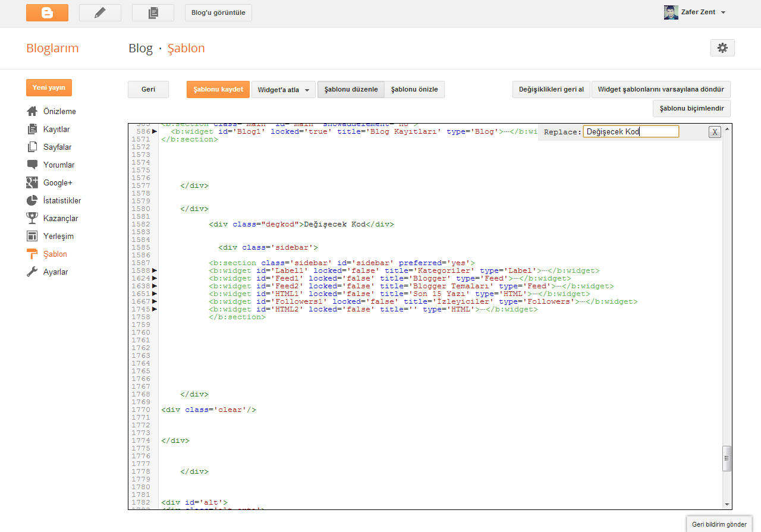
Task: Click the Ayarlar wrench icon
Action: (x=32, y=272)
